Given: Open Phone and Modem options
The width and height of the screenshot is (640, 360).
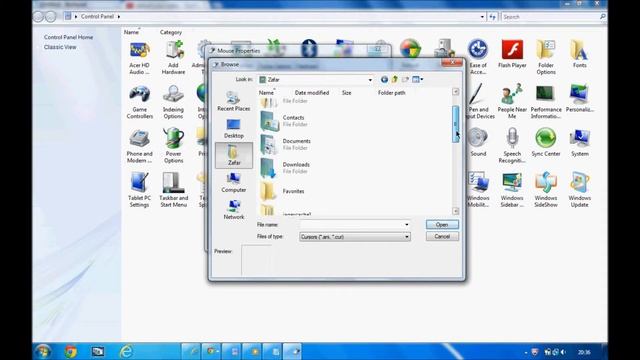Looking at the screenshot, I should (x=139, y=147).
